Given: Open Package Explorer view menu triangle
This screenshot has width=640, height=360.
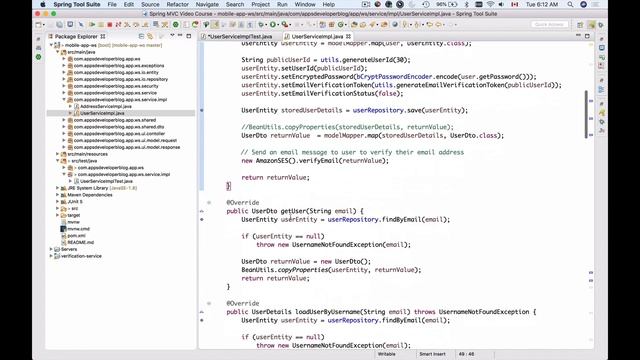Looking at the screenshot, I should click(172, 36).
